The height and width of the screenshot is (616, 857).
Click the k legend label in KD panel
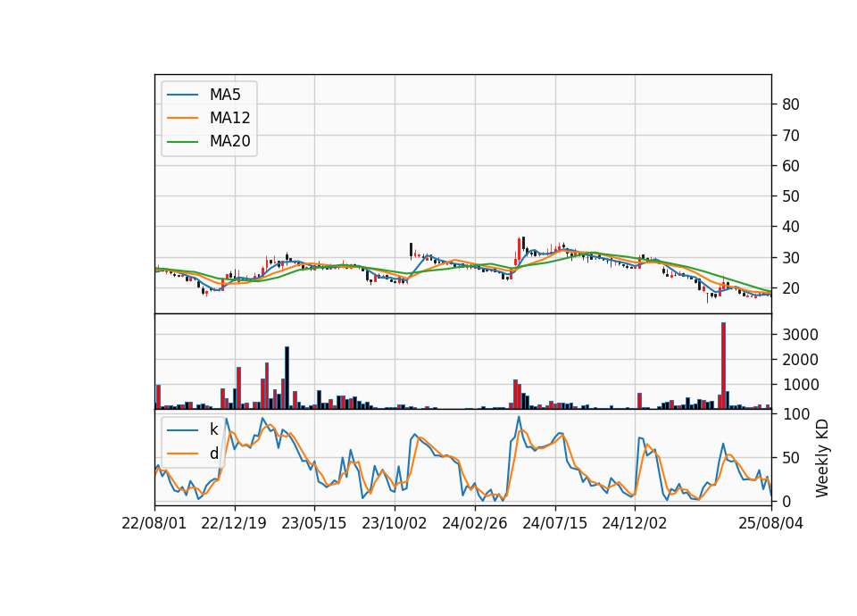click(x=213, y=430)
